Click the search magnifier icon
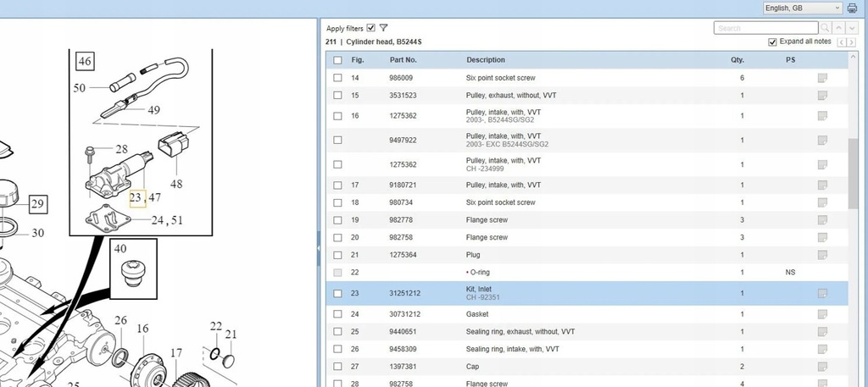 pos(825,28)
